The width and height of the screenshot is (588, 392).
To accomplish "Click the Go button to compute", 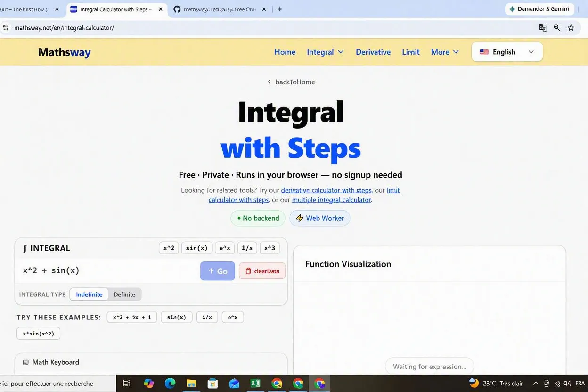I will pos(217,271).
